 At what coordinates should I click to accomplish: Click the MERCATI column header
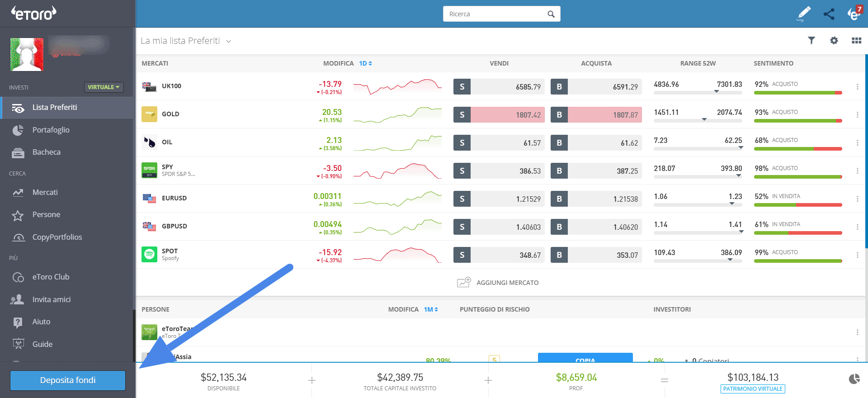pos(155,63)
